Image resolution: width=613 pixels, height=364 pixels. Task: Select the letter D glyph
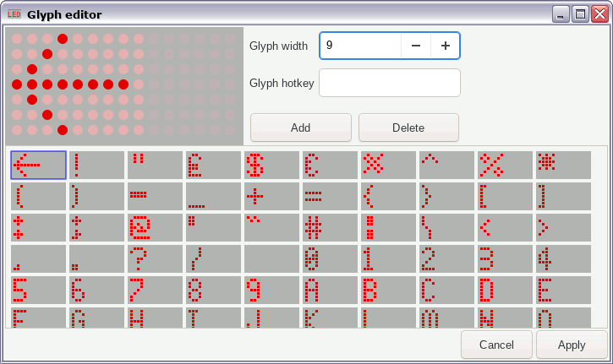[505, 291]
